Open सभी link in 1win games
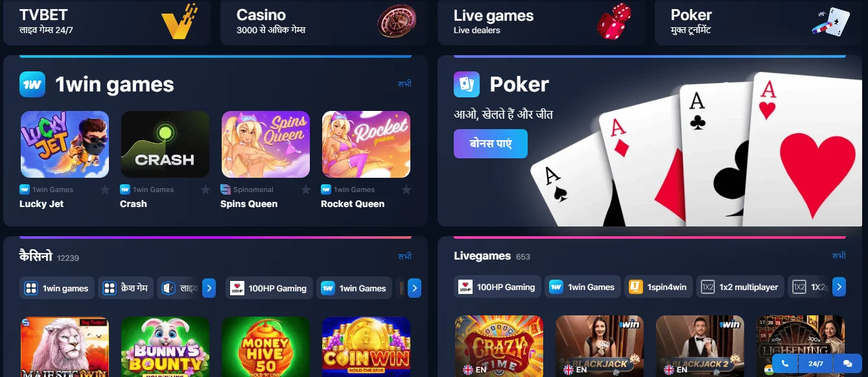Viewport: 868px width, 377px height. 405,84
